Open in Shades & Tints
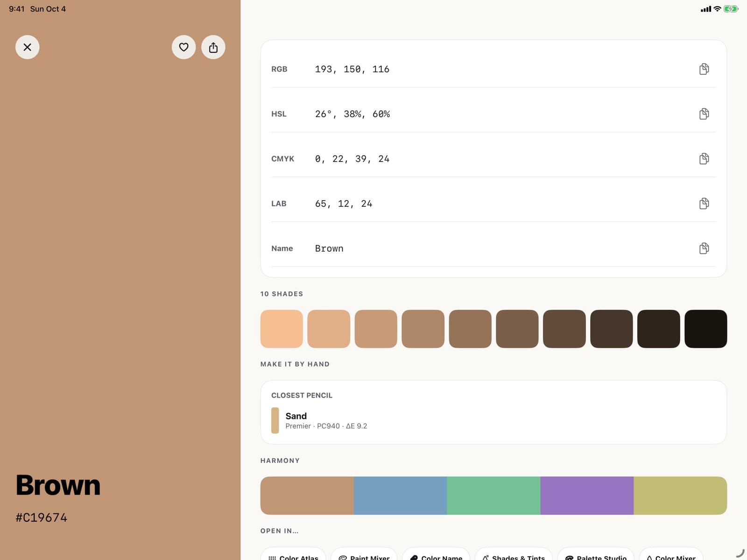The image size is (747, 560). click(514, 554)
